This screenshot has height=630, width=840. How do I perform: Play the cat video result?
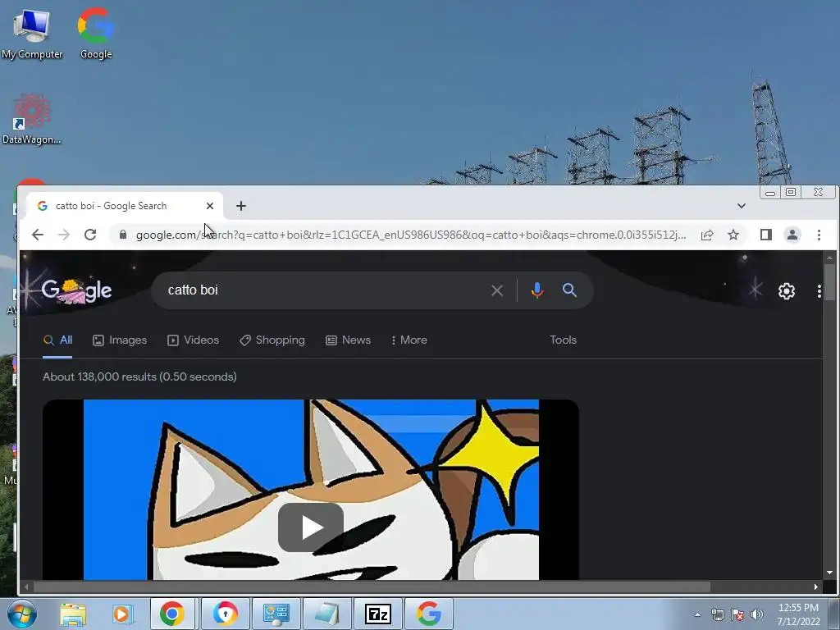point(311,527)
